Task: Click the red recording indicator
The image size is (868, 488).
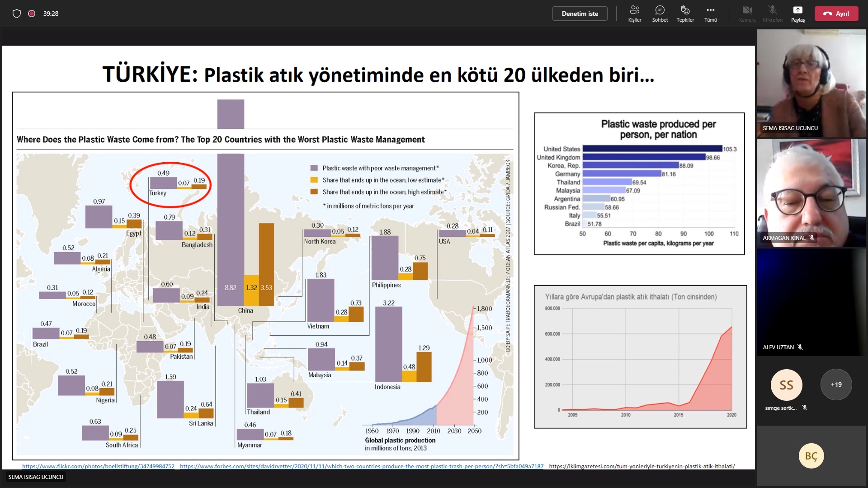Action: [x=32, y=14]
